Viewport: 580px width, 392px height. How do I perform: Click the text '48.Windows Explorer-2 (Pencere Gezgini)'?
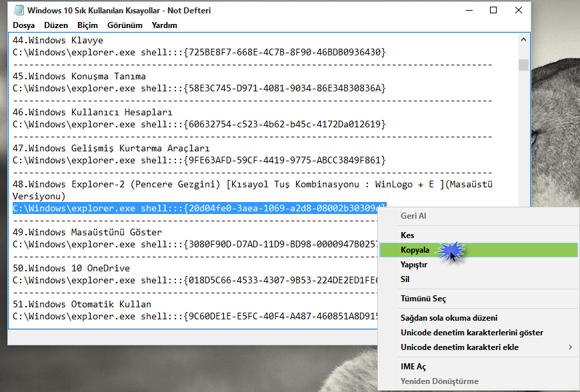117,184
